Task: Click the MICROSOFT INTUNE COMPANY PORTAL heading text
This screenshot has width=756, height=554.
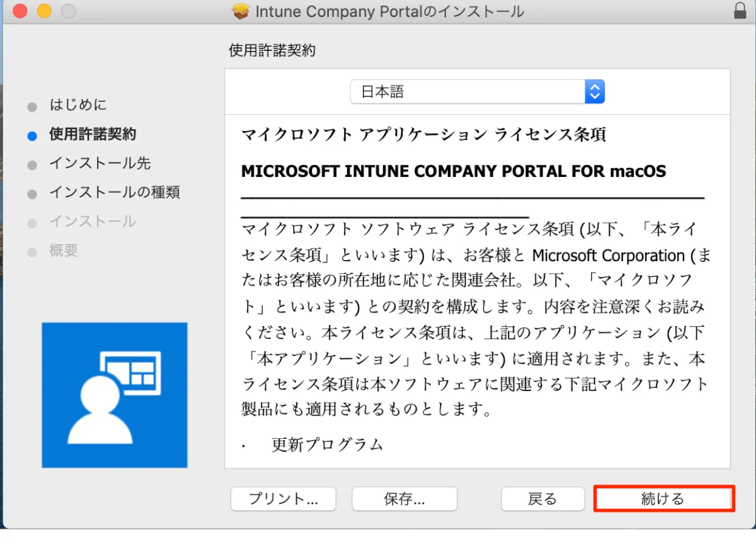Action: (x=454, y=171)
